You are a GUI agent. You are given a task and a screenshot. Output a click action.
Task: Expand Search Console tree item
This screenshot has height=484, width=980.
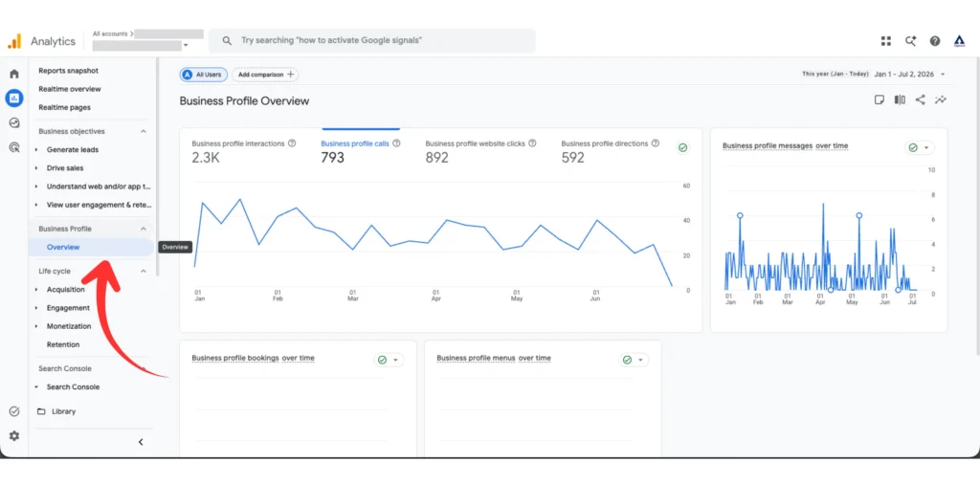36,387
